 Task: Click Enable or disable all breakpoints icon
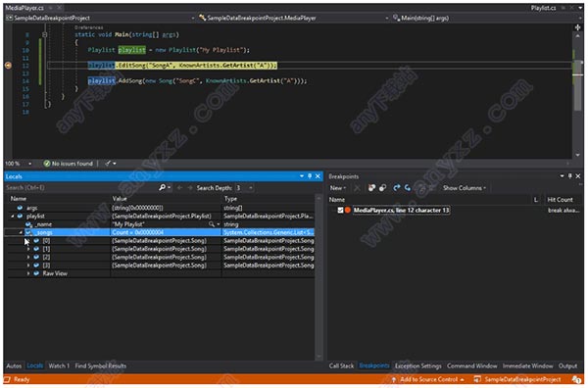point(382,188)
